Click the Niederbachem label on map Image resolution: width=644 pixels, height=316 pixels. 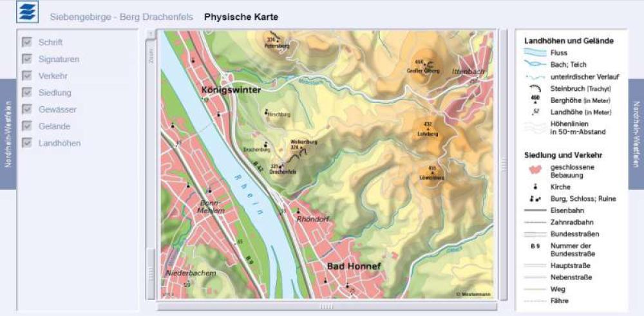pyautogui.click(x=191, y=273)
